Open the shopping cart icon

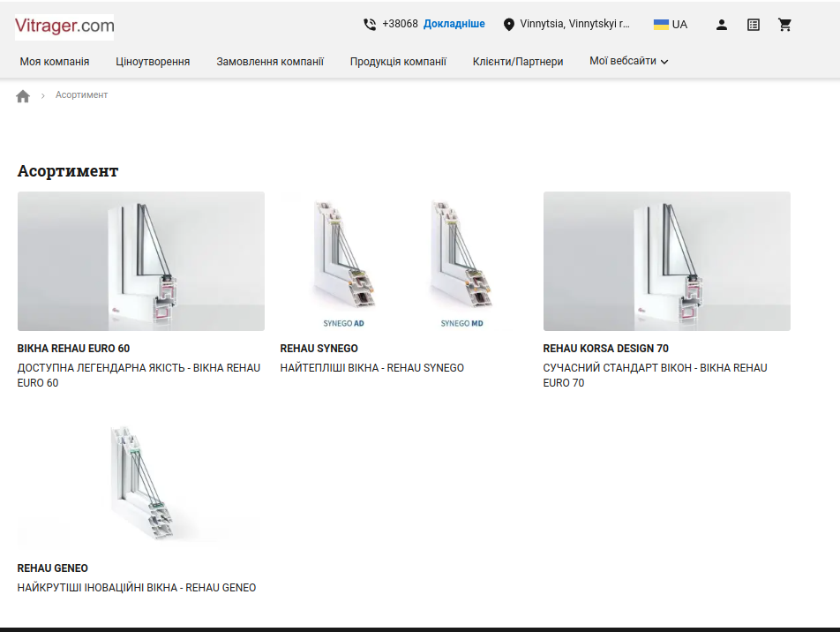(x=784, y=25)
